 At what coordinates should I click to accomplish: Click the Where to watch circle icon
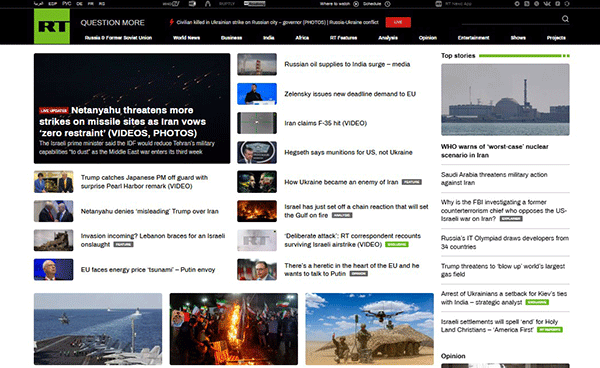click(356, 4)
